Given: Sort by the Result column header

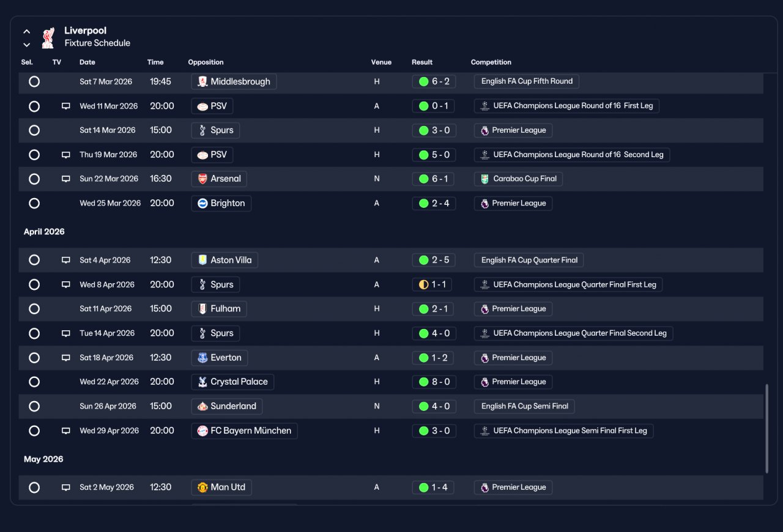Looking at the screenshot, I should click(422, 62).
